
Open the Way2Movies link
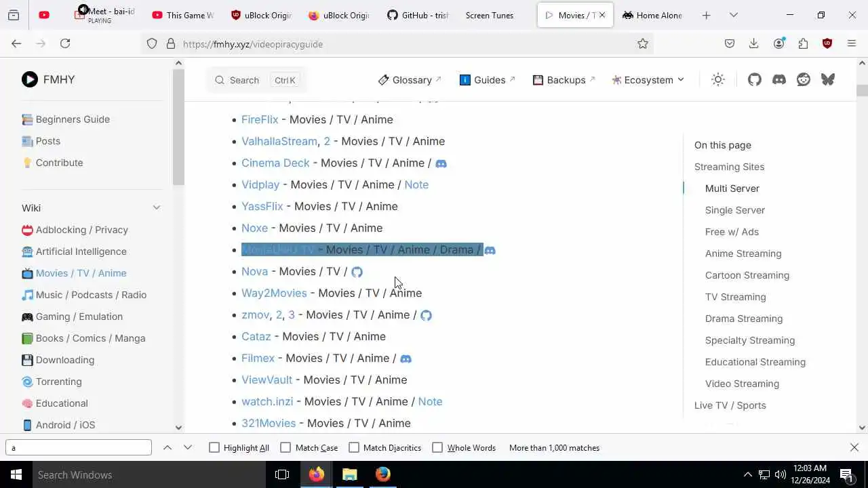click(274, 293)
